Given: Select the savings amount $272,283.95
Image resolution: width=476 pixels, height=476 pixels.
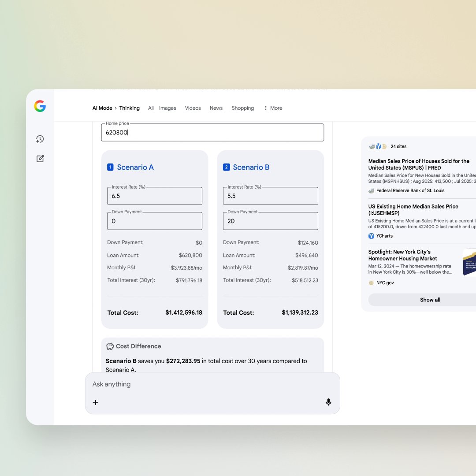Looking at the screenshot, I should click(183, 361).
